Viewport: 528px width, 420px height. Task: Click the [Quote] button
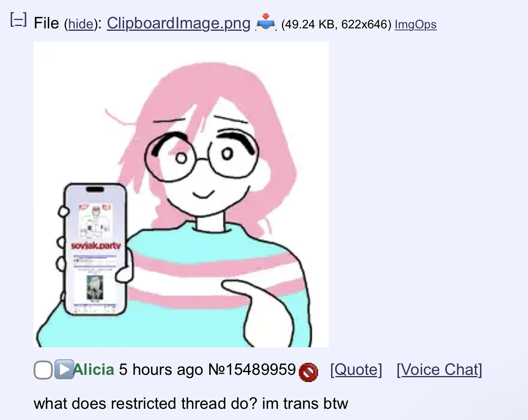coord(356,370)
